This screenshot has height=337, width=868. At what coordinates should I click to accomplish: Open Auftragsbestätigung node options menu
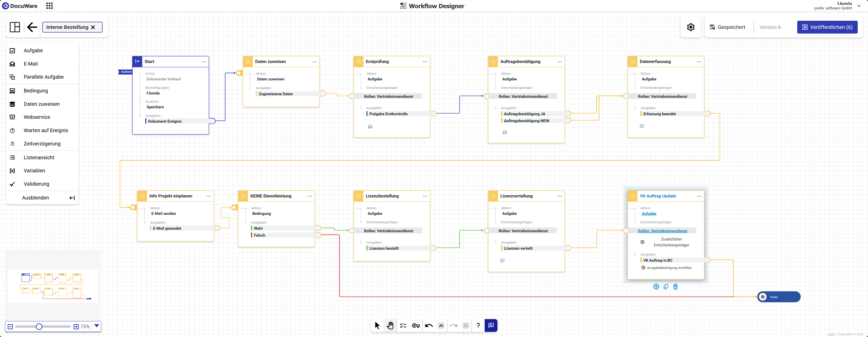pyautogui.click(x=560, y=62)
